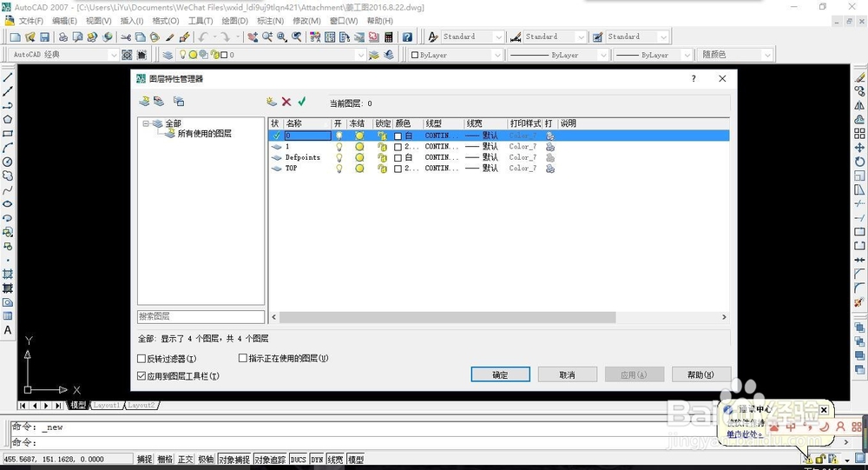868x470 pixels.
Task: Uncheck the 应用到图层工具栏(T) checkbox
Action: click(x=141, y=376)
